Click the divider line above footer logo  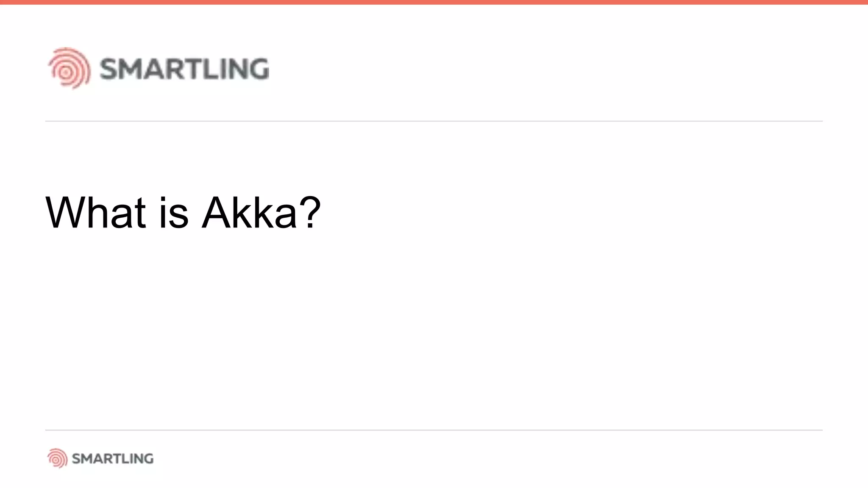tap(434, 430)
